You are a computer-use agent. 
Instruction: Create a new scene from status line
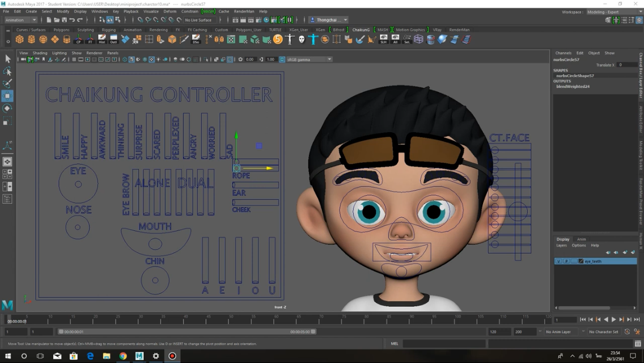[48, 20]
